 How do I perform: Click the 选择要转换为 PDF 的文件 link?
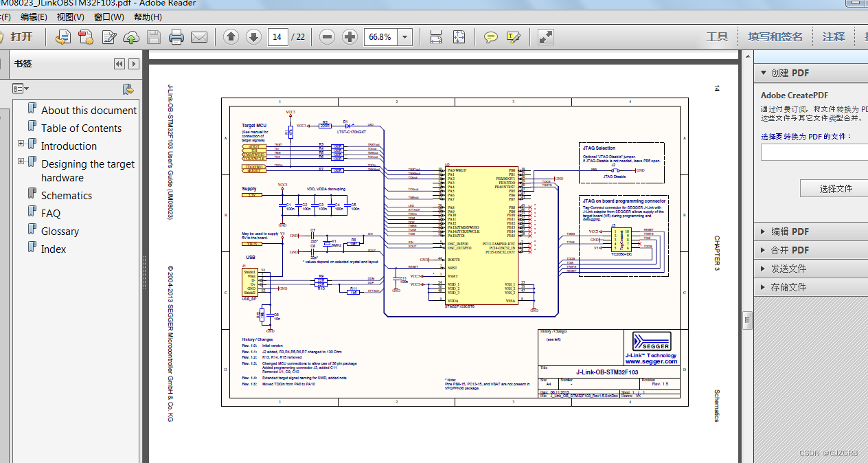(x=806, y=136)
